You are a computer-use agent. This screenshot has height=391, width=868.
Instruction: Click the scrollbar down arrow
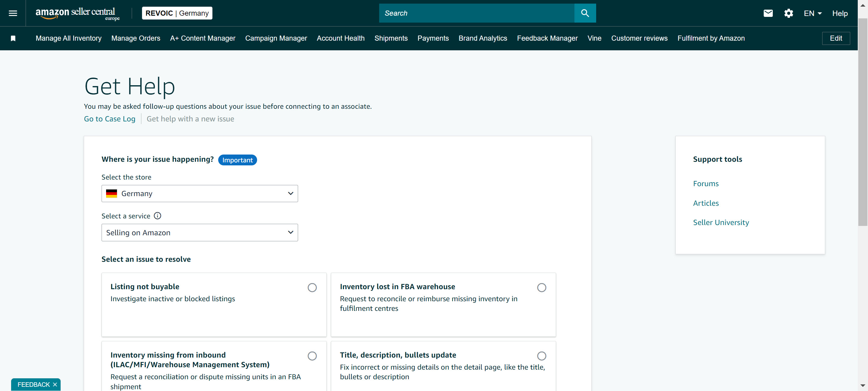pyautogui.click(x=863, y=386)
